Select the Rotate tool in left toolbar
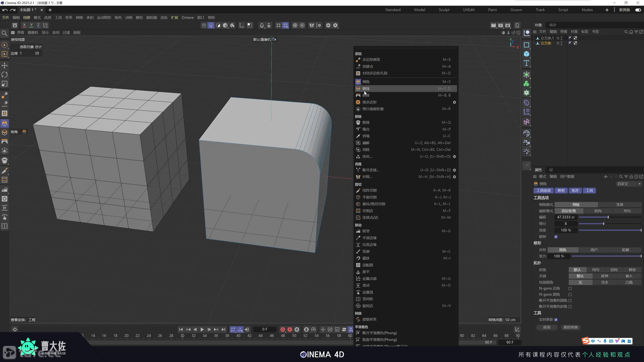This screenshot has height=362, width=644. pos(5,75)
